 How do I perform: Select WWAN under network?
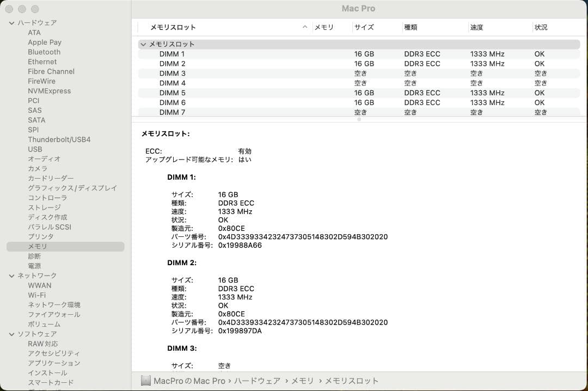coord(39,285)
